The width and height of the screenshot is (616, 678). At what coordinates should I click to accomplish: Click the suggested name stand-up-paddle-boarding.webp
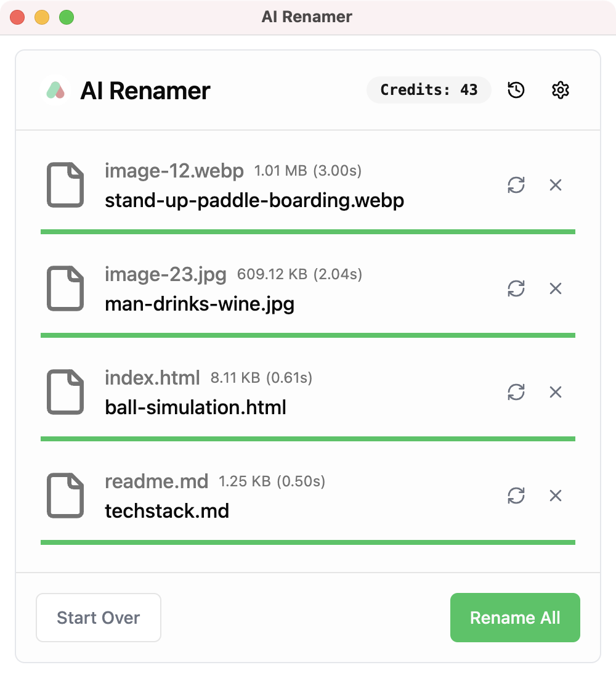[254, 200]
